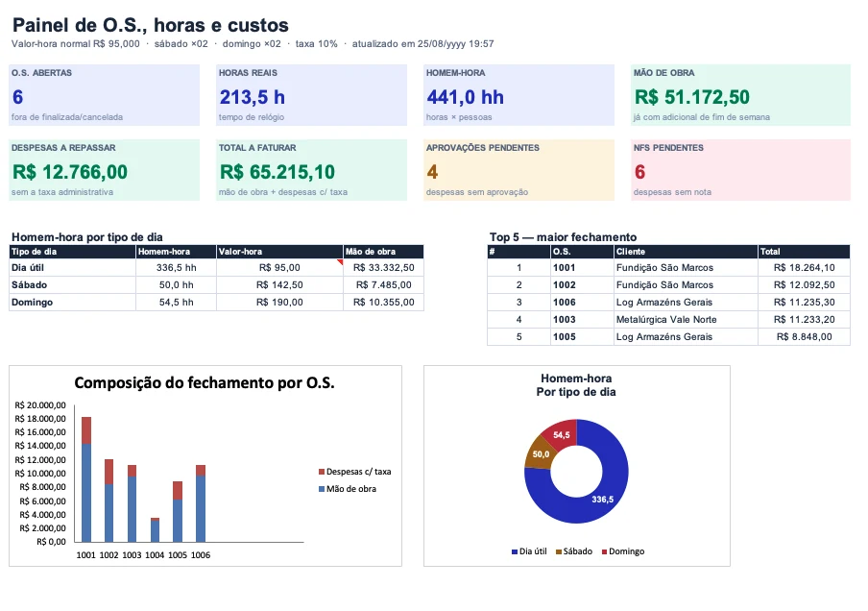Click the MÃO DE OBRA value "R$ 51.172,50"
The image size is (868, 611).
tap(692, 97)
